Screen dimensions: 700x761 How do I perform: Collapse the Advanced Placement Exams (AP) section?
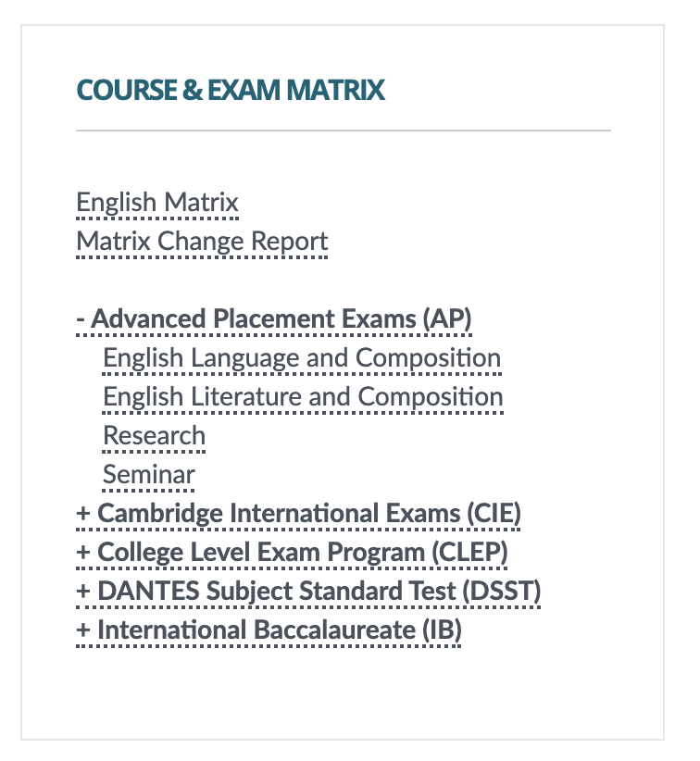coord(274,318)
